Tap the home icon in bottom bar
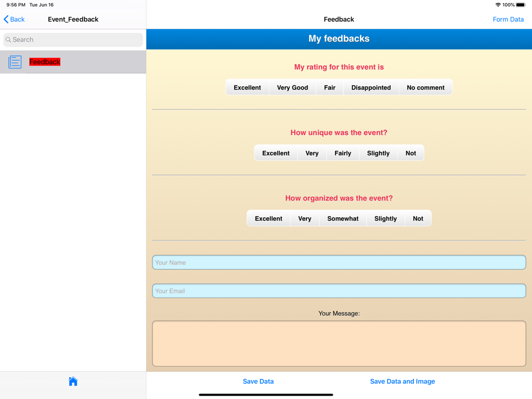 click(x=73, y=381)
